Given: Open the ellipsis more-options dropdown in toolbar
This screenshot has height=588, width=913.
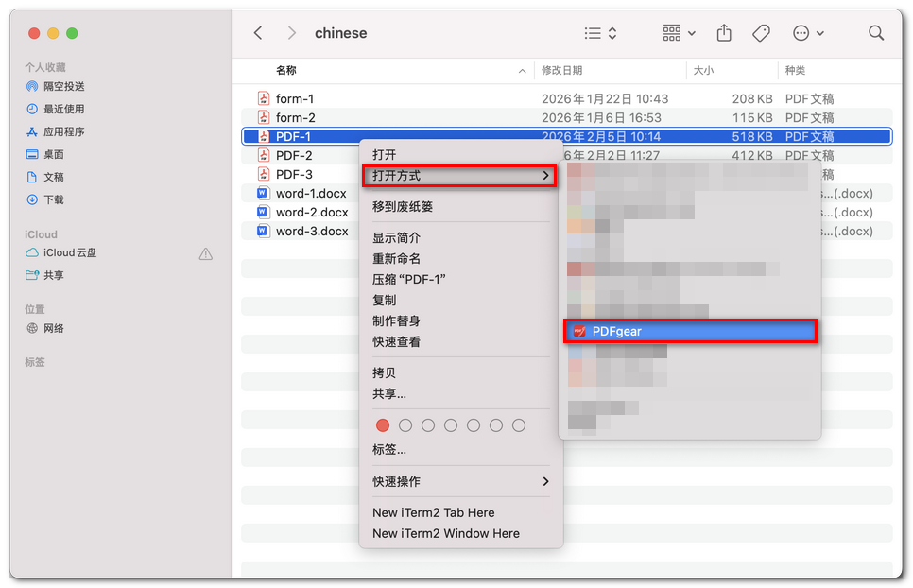Looking at the screenshot, I should (801, 32).
